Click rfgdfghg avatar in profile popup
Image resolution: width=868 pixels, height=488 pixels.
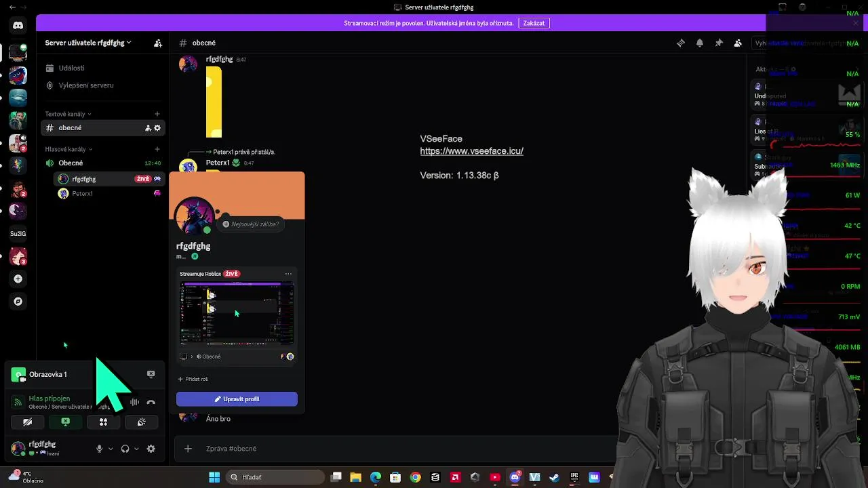(x=195, y=216)
